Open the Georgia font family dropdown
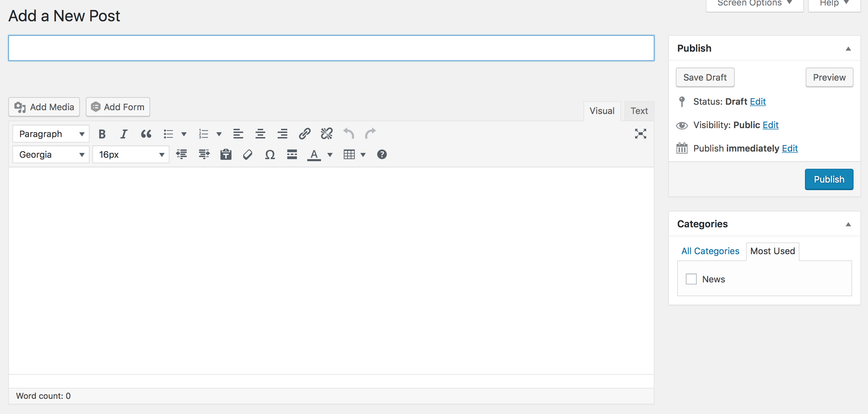This screenshot has height=414, width=868. (x=51, y=154)
